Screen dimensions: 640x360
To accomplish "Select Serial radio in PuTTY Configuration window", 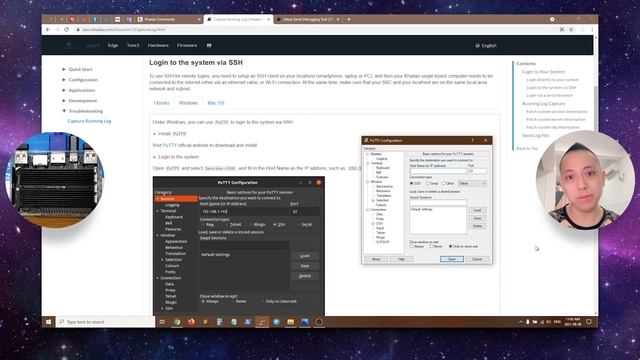I will coord(428,183).
